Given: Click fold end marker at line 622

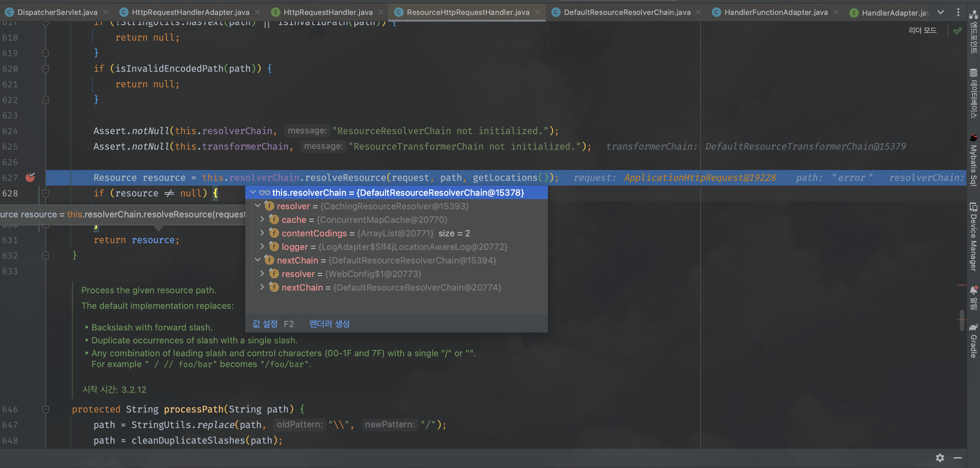Looking at the screenshot, I should coord(46,100).
